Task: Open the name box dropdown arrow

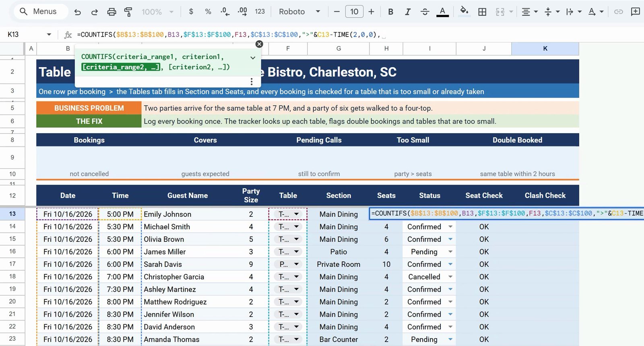Action: click(x=49, y=35)
